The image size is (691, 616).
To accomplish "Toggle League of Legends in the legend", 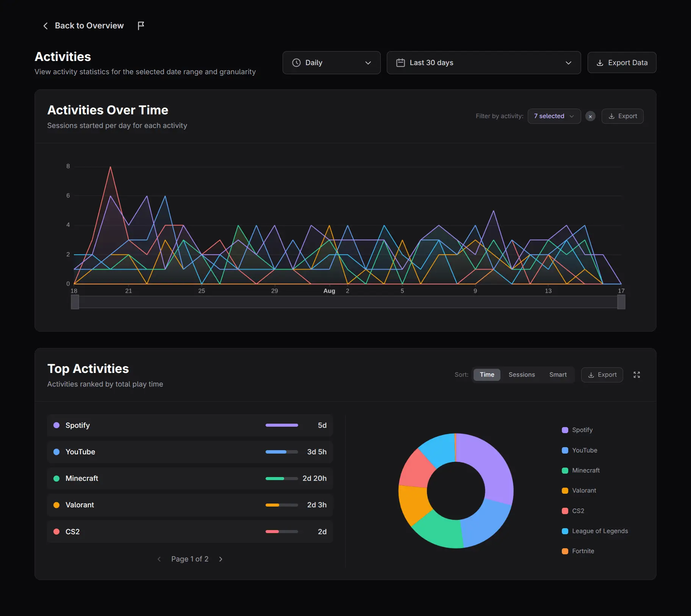I will [x=594, y=531].
